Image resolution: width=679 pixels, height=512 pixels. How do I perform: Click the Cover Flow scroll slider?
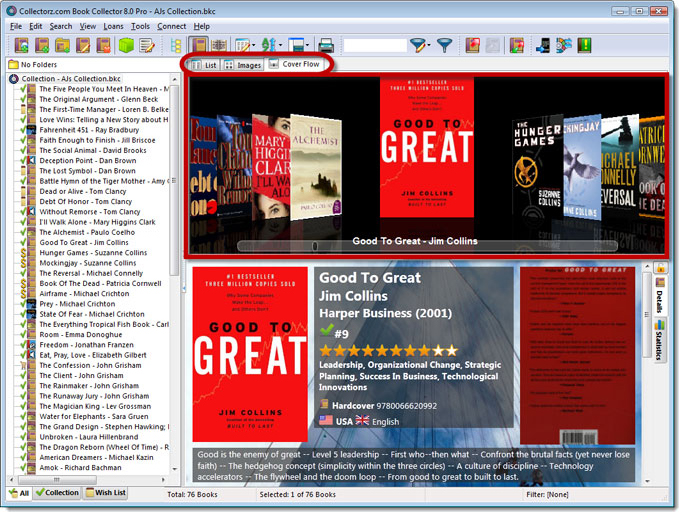coord(315,244)
